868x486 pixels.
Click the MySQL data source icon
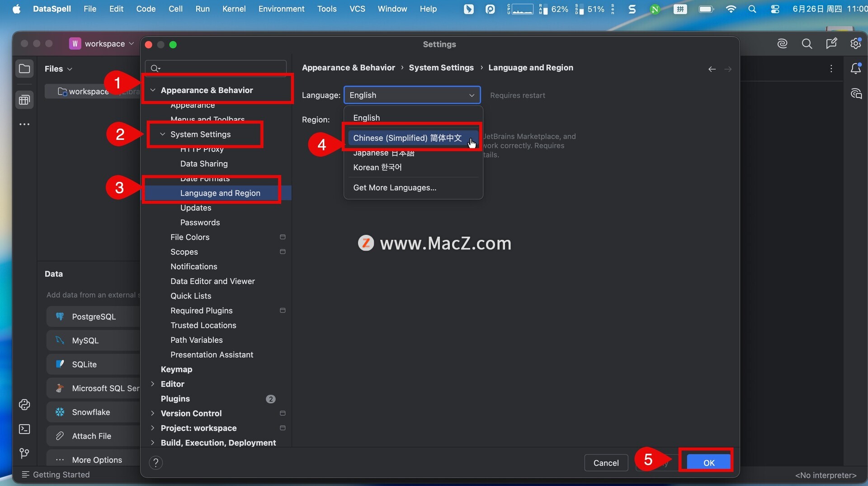click(x=60, y=340)
